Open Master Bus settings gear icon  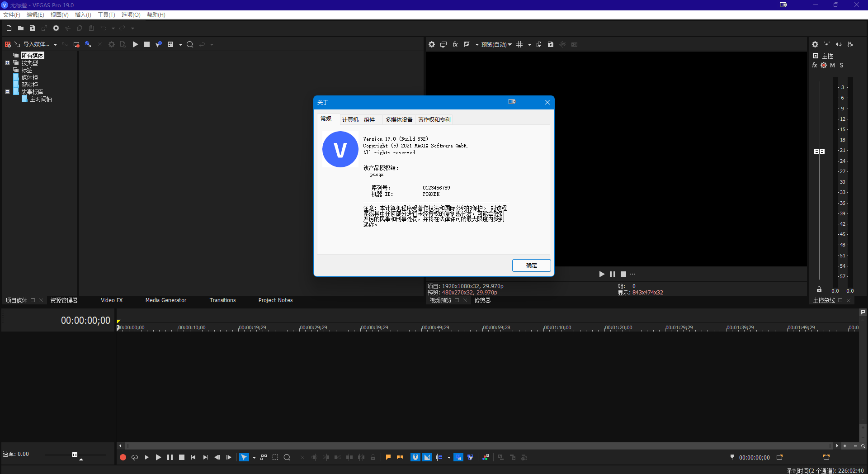point(815,44)
